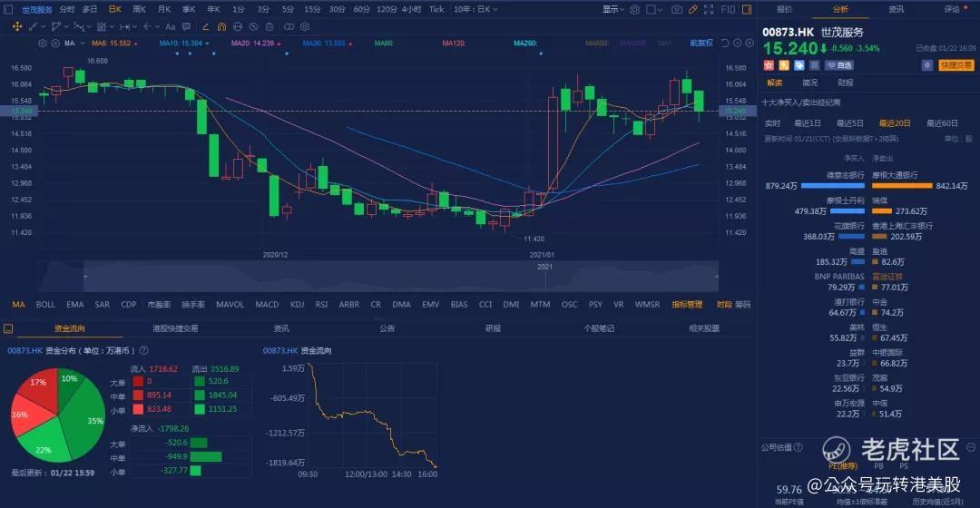980x508 pixels.
Task: Select the 最近60日 broker period
Action: pos(942,123)
